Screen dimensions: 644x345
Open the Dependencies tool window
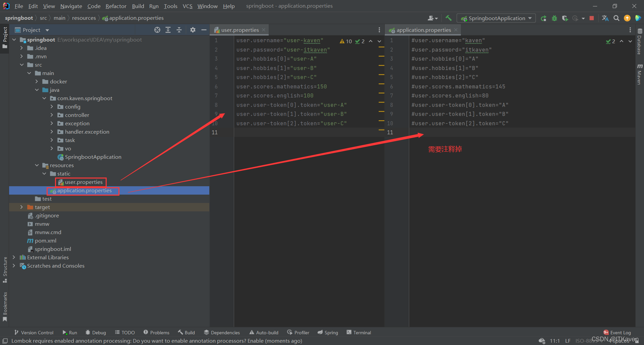click(x=222, y=333)
